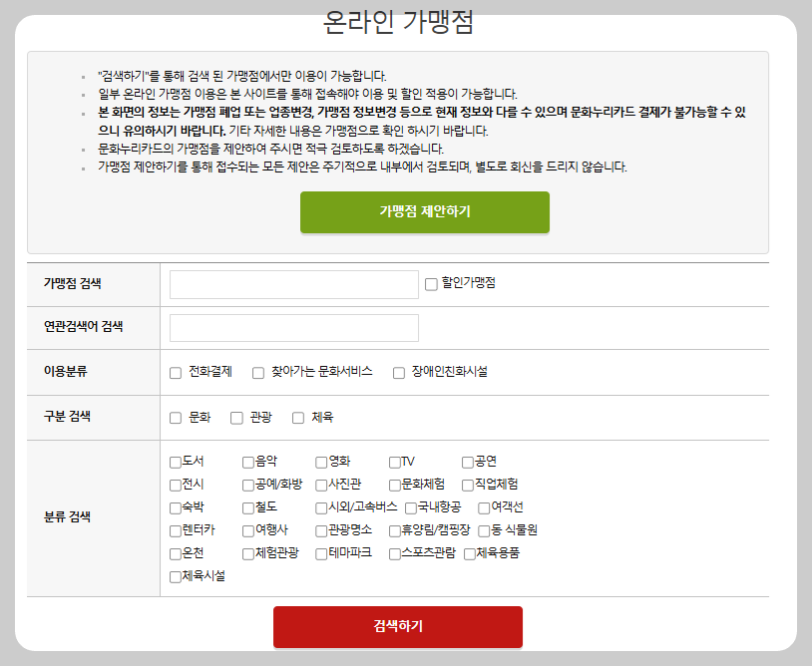Enable 찾아가는 문화서비스 filter
Viewport: 812px width, 666px height.
(x=257, y=371)
